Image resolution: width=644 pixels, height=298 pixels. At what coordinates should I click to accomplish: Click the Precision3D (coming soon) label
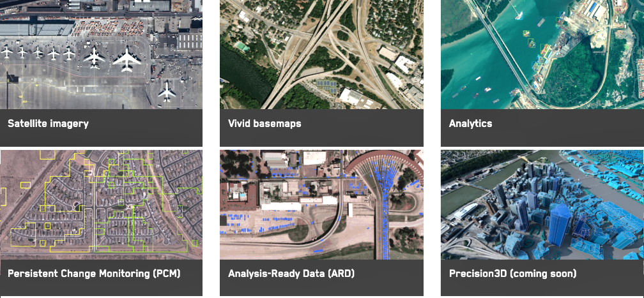tap(512, 274)
